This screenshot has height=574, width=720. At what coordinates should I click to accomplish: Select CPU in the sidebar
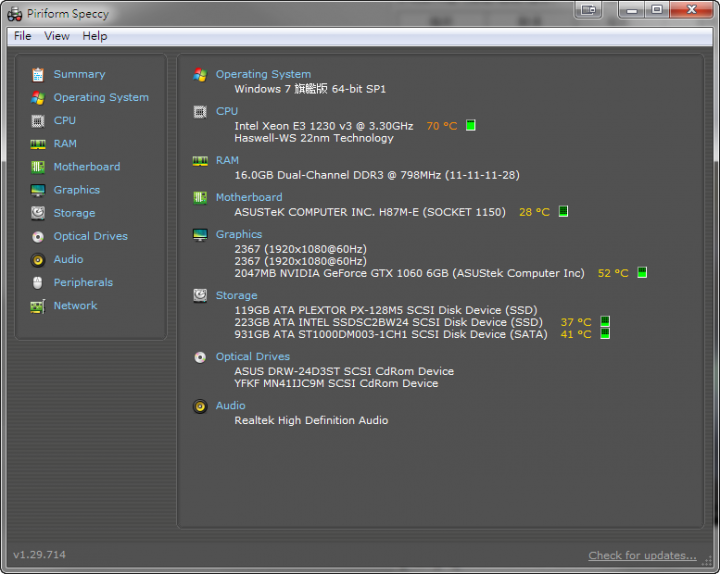click(65, 121)
